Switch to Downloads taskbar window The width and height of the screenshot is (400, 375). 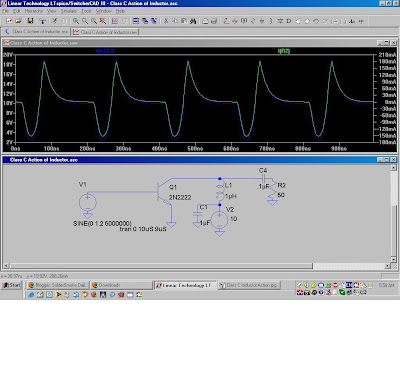coord(121,285)
